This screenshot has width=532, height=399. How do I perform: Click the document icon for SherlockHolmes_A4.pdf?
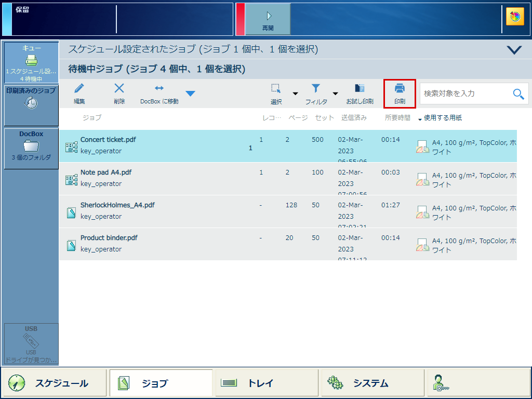[x=71, y=212]
